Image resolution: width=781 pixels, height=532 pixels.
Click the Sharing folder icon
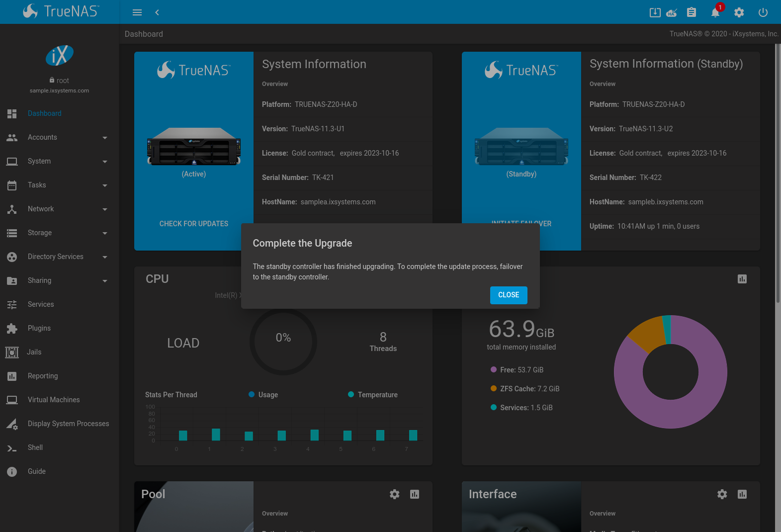click(12, 280)
